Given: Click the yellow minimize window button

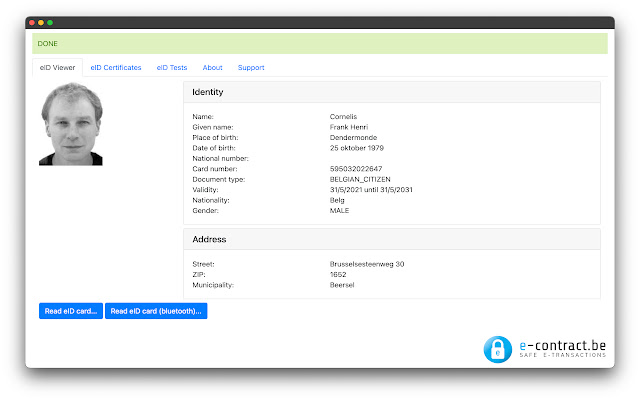Looking at the screenshot, I should (x=41, y=22).
